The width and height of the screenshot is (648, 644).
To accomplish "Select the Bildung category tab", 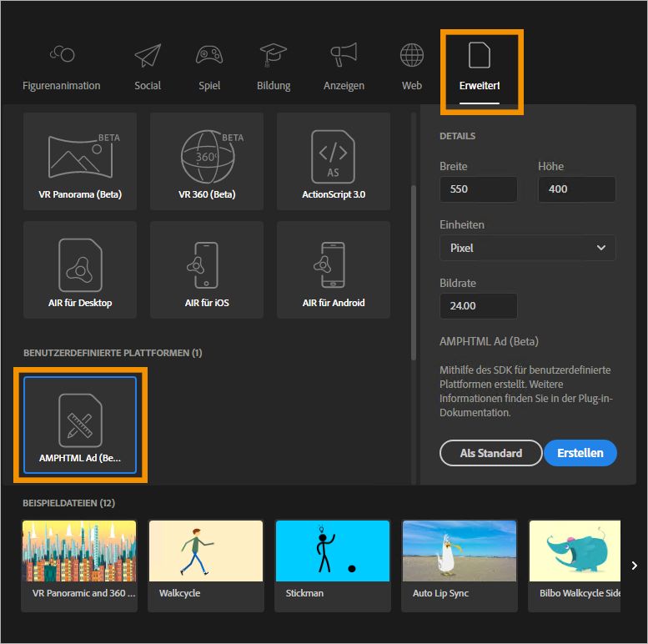I will (x=274, y=68).
